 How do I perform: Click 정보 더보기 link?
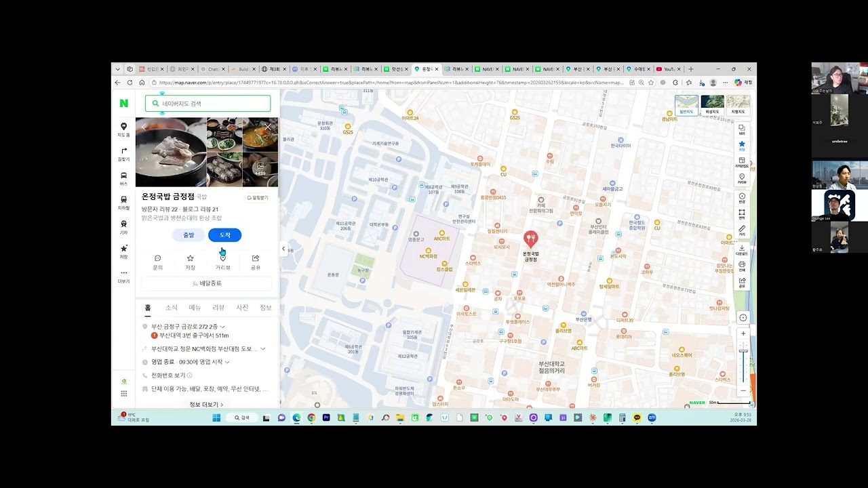(206, 405)
